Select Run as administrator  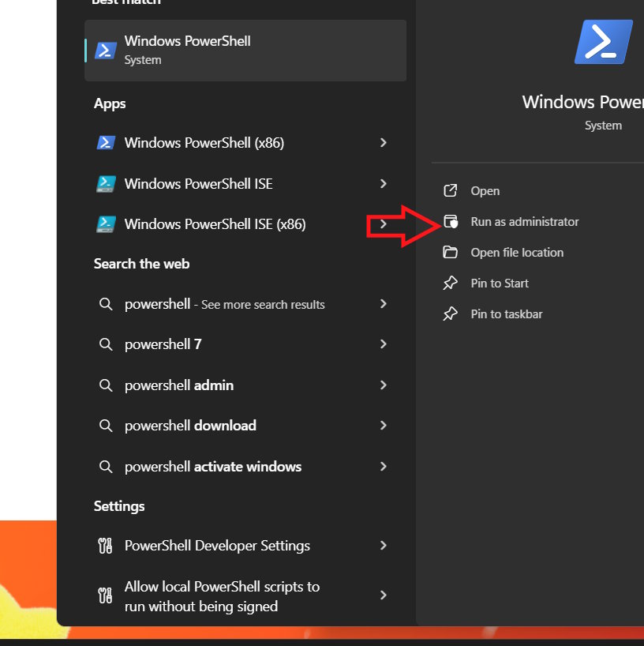point(524,221)
